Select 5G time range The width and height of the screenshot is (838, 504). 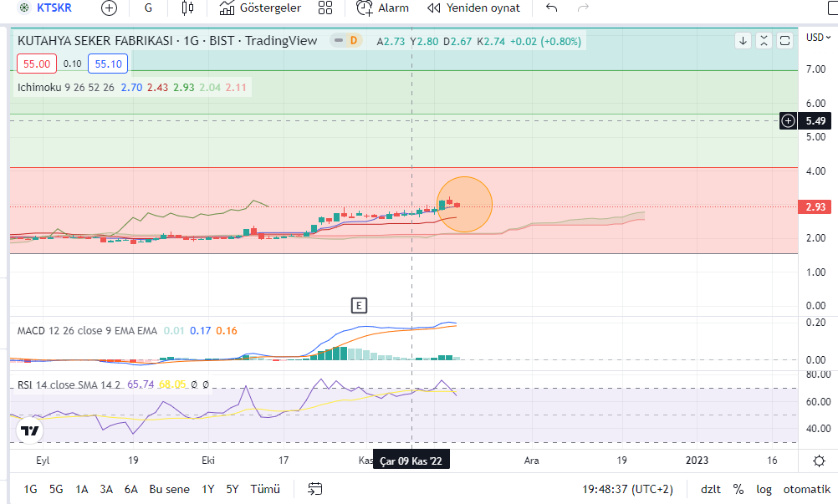56,489
